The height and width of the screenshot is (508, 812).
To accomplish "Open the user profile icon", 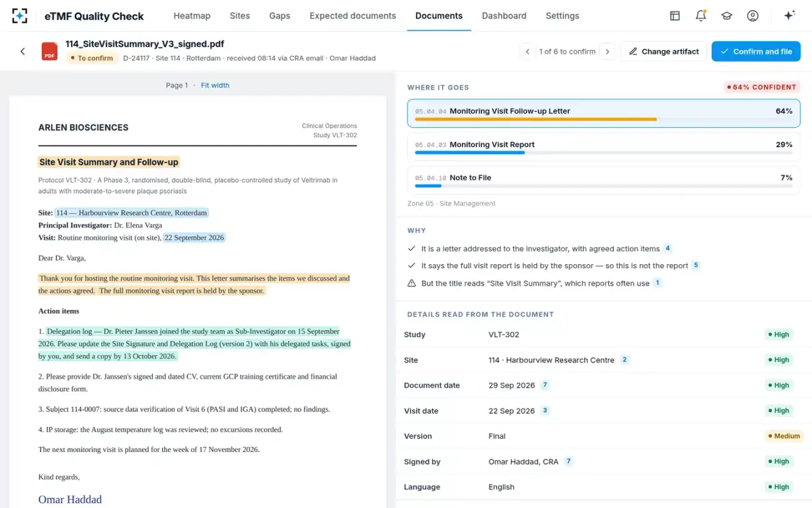I will [753, 16].
